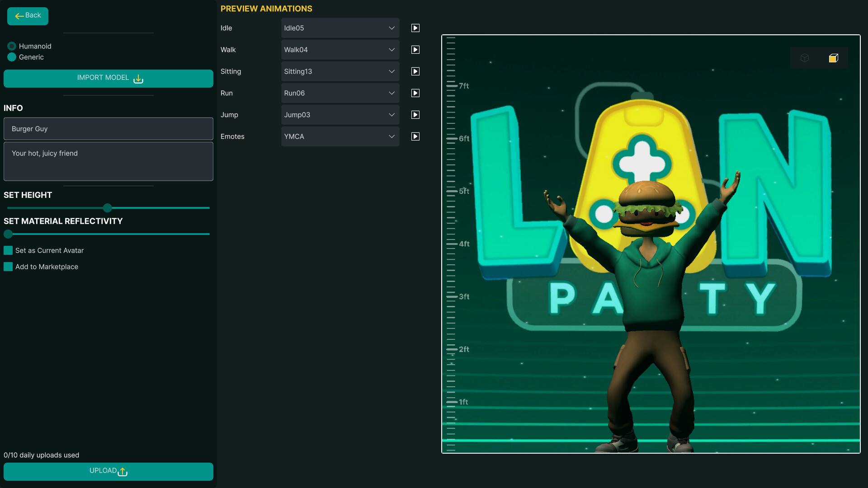Select the solid cube view mode

833,58
